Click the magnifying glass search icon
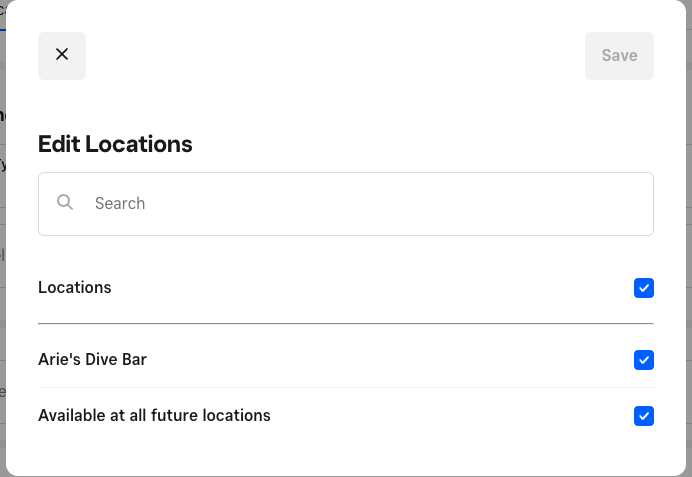Image resolution: width=692 pixels, height=477 pixels. [65, 203]
